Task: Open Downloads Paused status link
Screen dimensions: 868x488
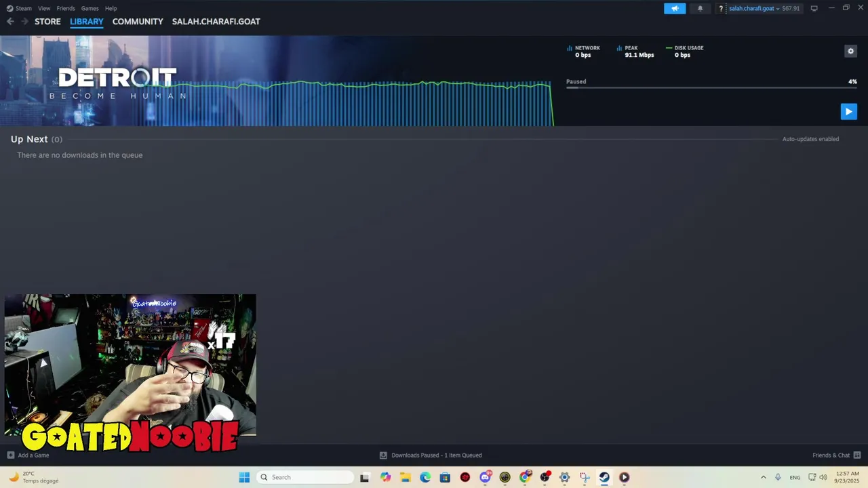Action: [x=436, y=455]
